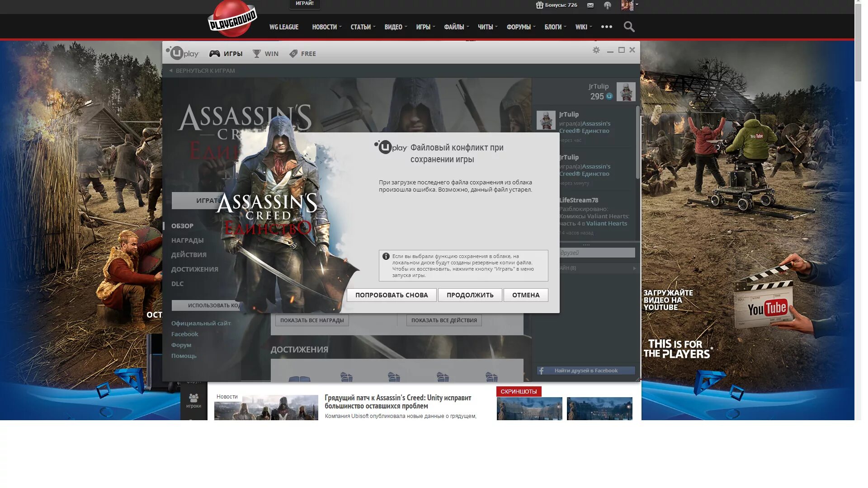Open the Uplay settings gear
The width and height of the screenshot is (868, 488).
coord(596,50)
